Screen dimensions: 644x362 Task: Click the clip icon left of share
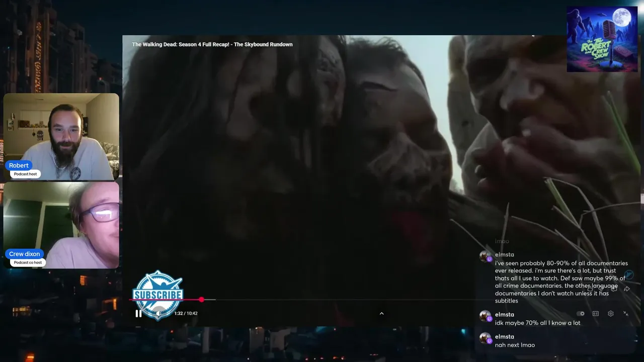coord(614,289)
